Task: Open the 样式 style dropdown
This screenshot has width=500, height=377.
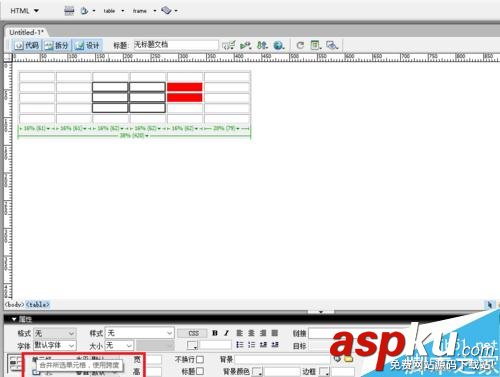Action: pyautogui.click(x=140, y=333)
